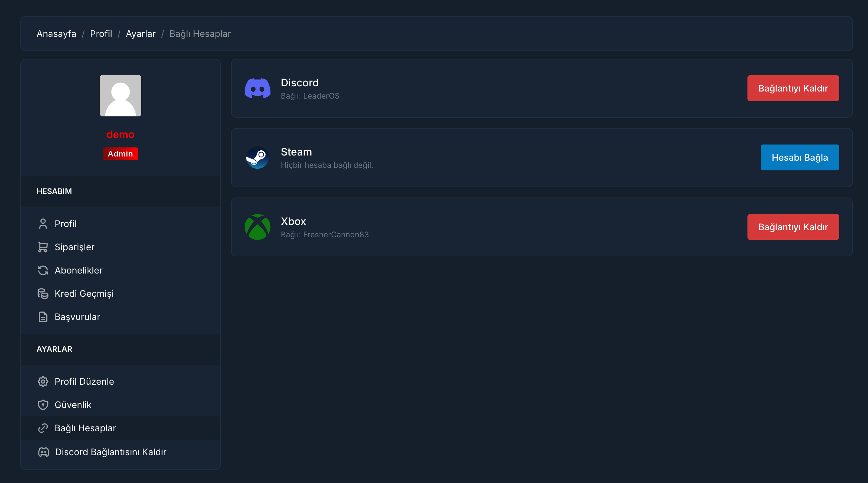
Task: Click the Profil Düzenle gear icon
Action: coord(43,381)
